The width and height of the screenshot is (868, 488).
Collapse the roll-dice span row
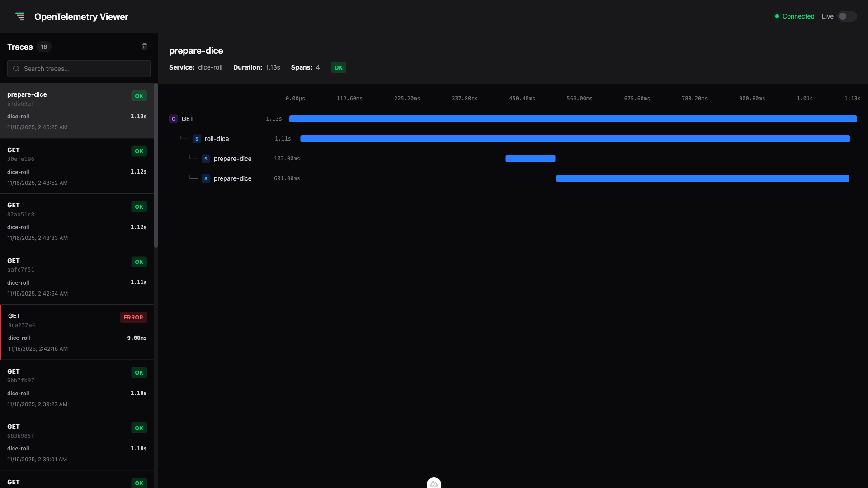coord(217,139)
